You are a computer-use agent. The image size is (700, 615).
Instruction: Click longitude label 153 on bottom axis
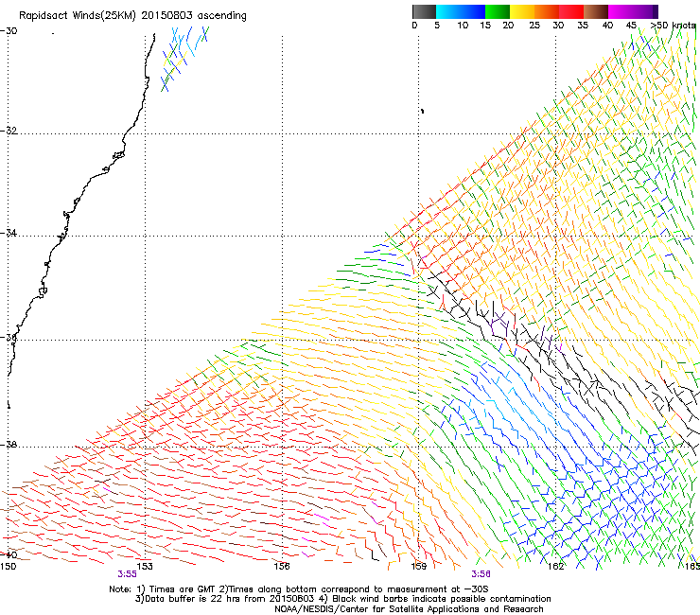pos(145,567)
